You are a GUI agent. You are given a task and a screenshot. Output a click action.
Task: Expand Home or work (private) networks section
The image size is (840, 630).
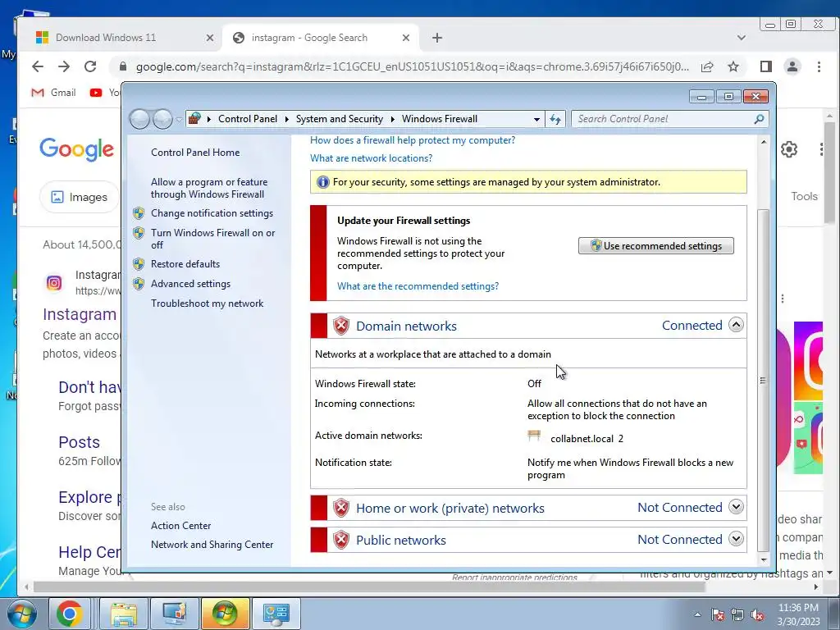(x=736, y=507)
